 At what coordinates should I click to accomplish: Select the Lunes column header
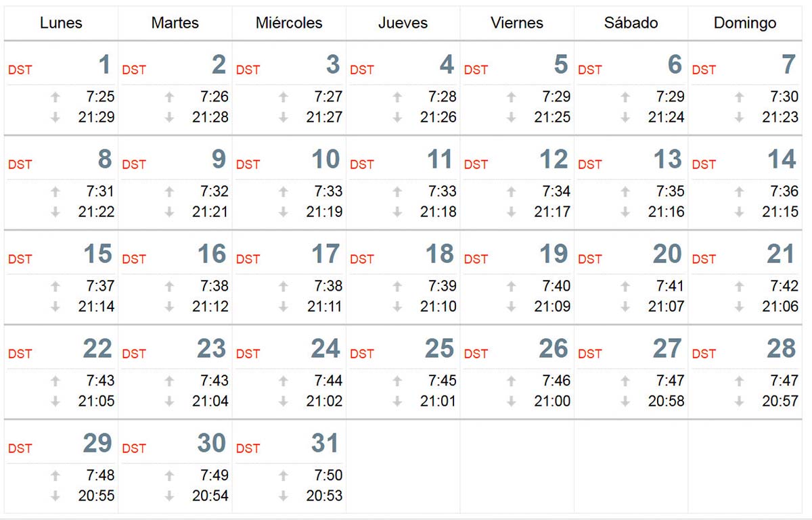(x=61, y=23)
